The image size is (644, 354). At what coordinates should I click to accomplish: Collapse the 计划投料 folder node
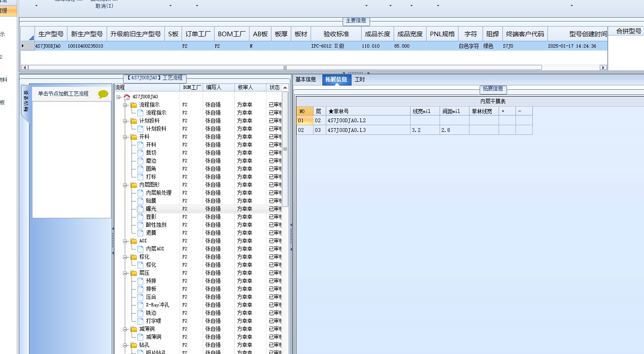coord(125,121)
